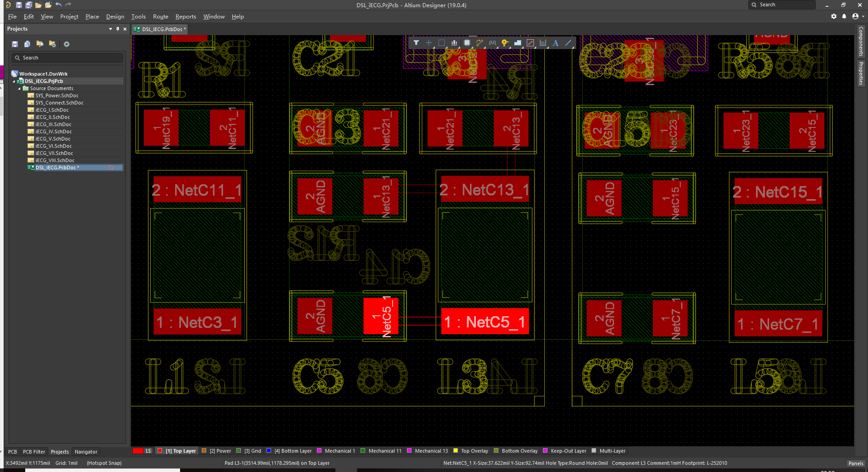Toggle the pin on the Projects panel
868x472 pixels.
[118, 29]
